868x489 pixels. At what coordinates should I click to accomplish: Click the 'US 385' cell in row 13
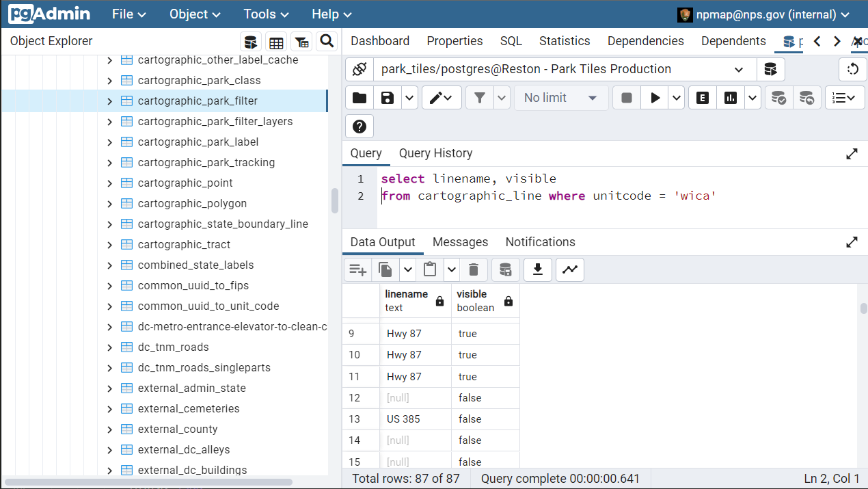[416, 419]
